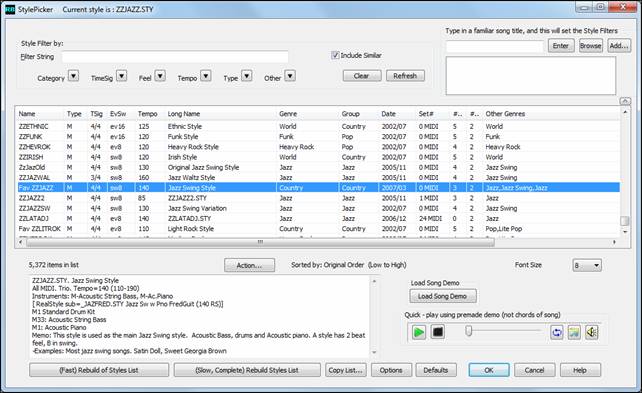642x393 pixels.
Task: Adjust the demo volume slider handle
Action: point(469,331)
